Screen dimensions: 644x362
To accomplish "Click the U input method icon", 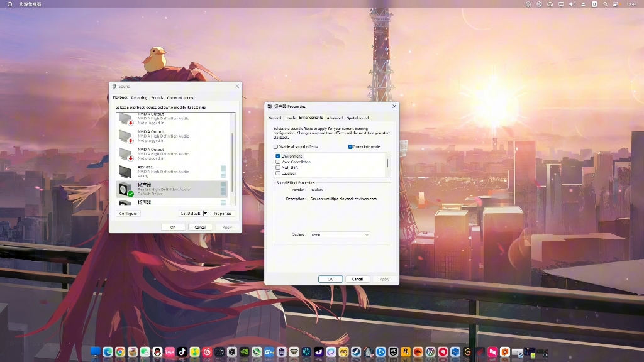I will [594, 4].
